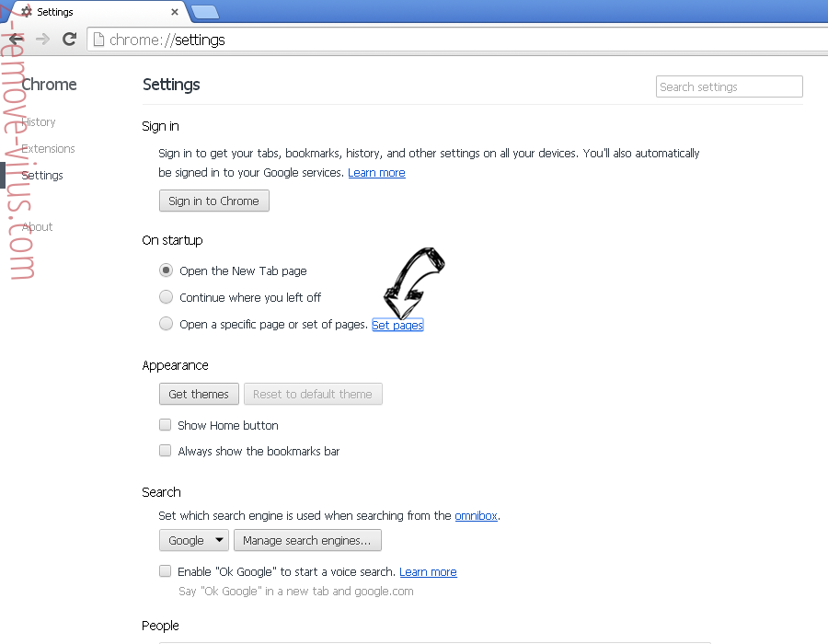The height and width of the screenshot is (644, 828).
Task: Click Reset to default theme button
Action: 313,394
